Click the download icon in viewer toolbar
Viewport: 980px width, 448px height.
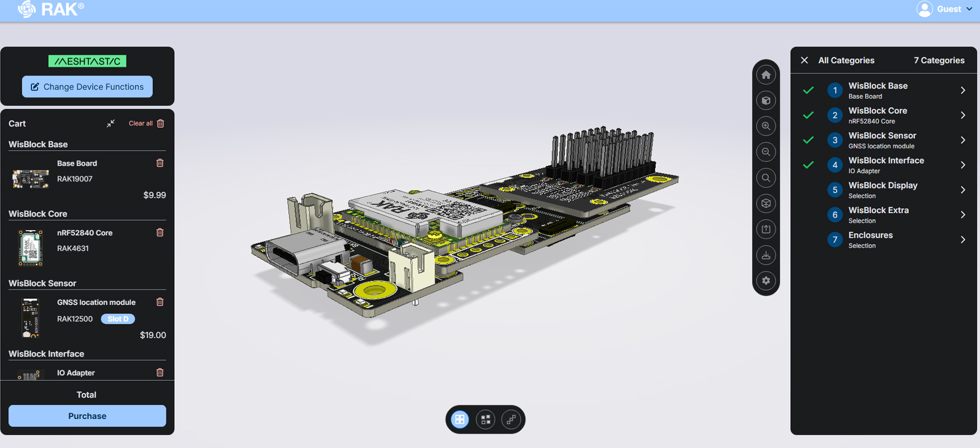pyautogui.click(x=766, y=255)
